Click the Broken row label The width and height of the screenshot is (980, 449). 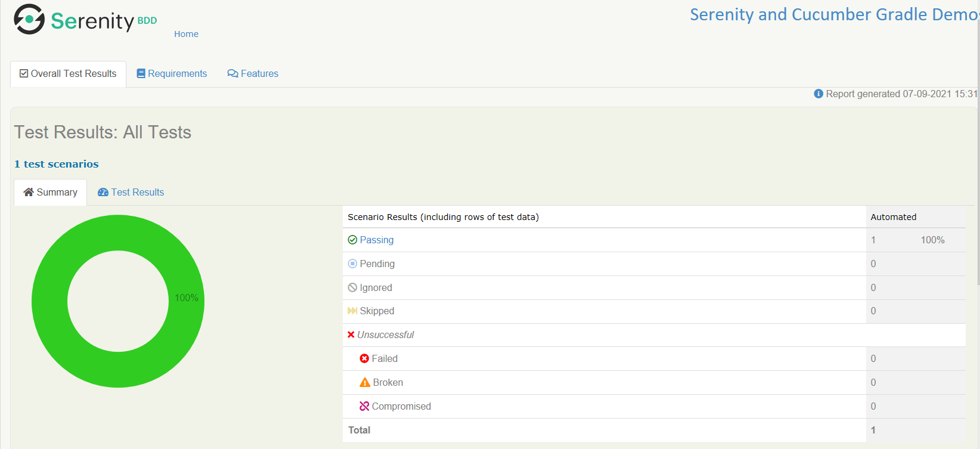[388, 382]
